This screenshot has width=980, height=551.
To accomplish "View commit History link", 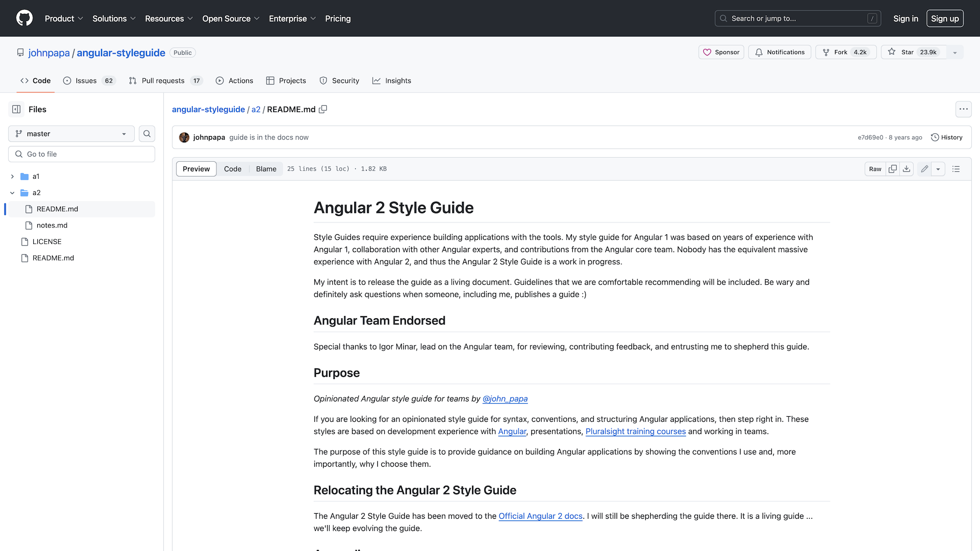I will 947,137.
